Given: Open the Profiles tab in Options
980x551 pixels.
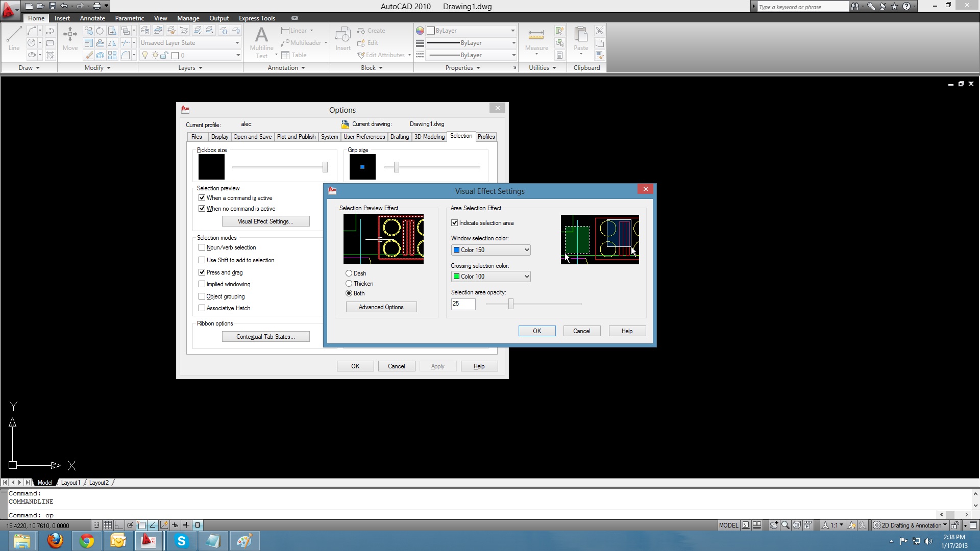Looking at the screenshot, I should tap(486, 137).
